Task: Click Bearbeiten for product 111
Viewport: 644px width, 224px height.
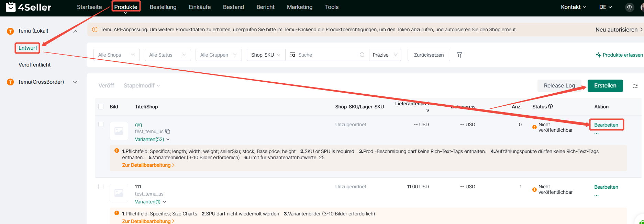Action: (x=606, y=187)
